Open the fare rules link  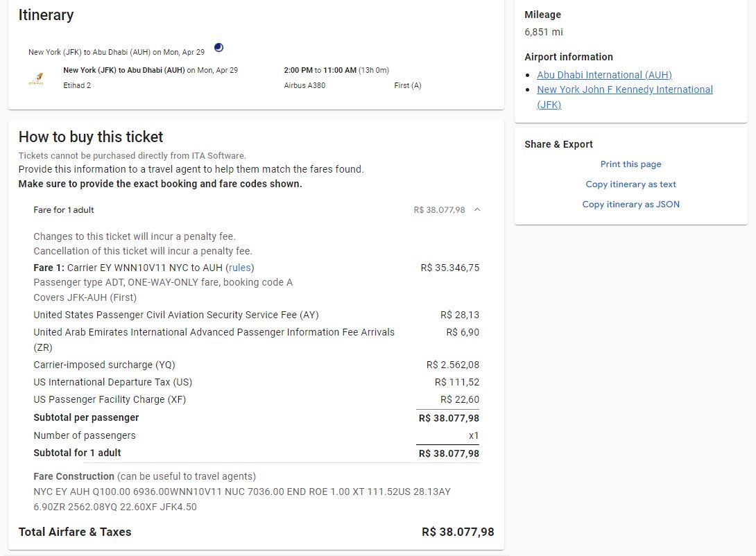tap(239, 268)
